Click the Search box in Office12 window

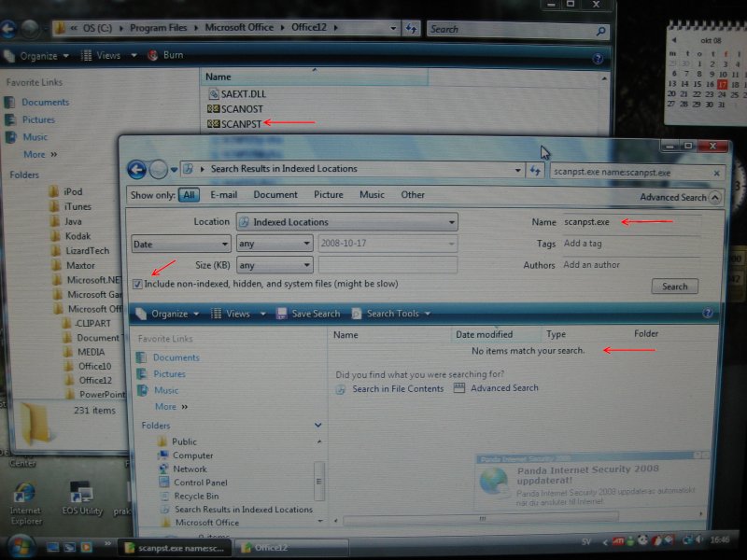click(x=518, y=30)
